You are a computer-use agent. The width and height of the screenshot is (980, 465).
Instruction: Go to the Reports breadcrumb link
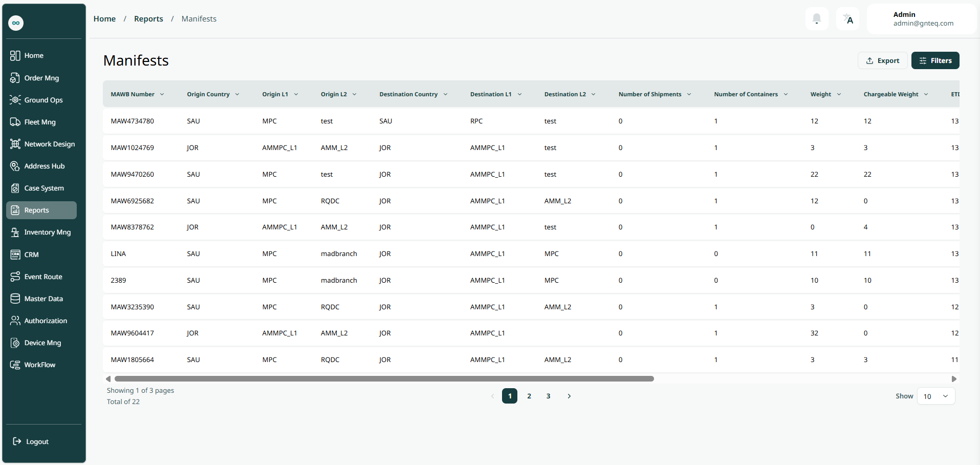coord(148,19)
